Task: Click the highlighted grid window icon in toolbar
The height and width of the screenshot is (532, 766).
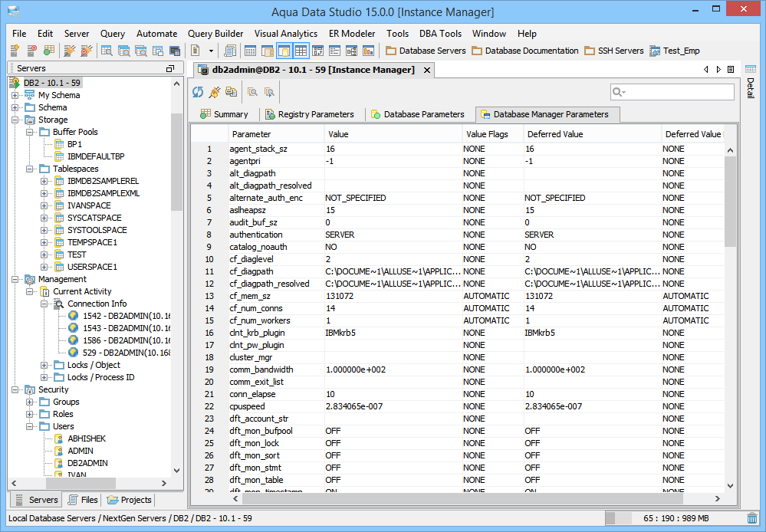Action: coord(301,51)
